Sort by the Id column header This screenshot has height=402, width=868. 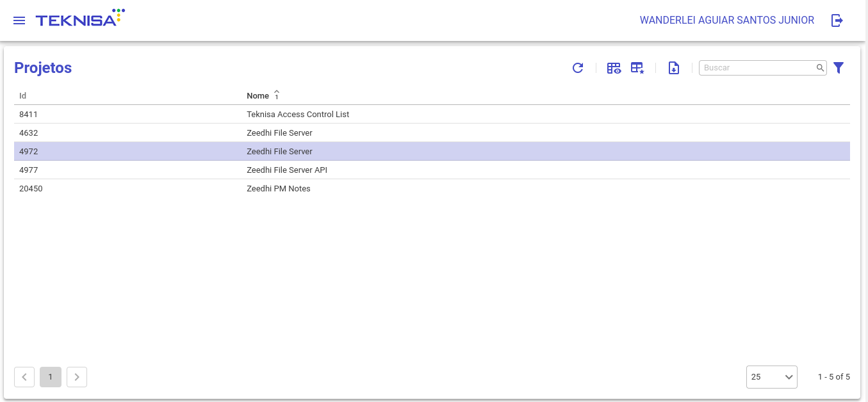pos(22,96)
